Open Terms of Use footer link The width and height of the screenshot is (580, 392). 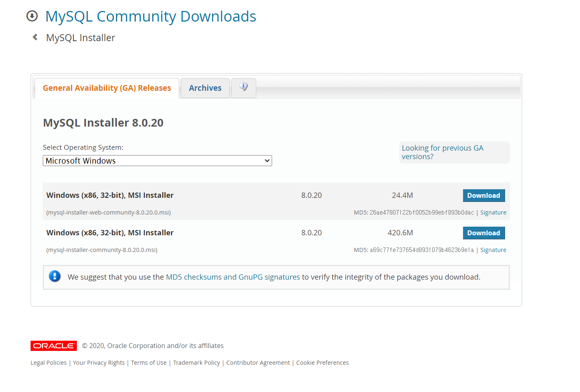(149, 363)
